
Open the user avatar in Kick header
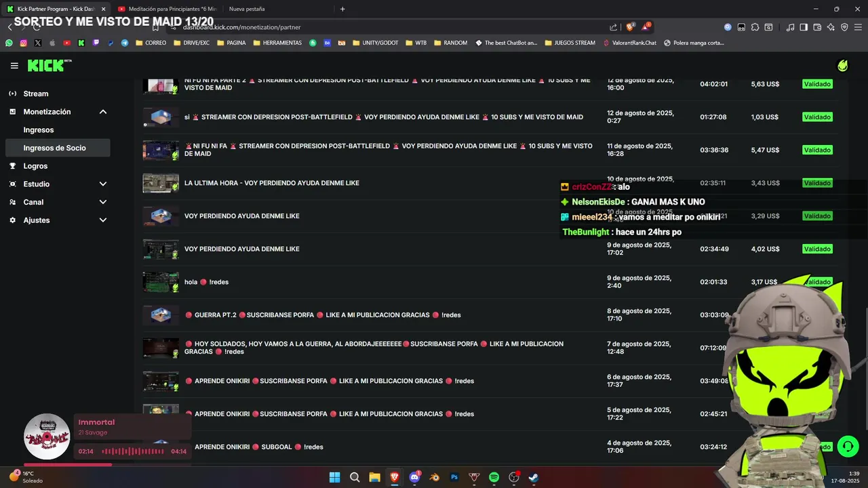[x=842, y=66]
